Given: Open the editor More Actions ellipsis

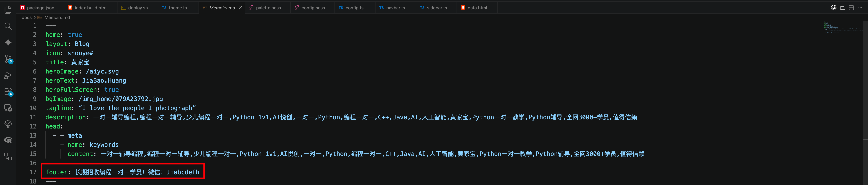Looking at the screenshot, I should click(x=860, y=7).
